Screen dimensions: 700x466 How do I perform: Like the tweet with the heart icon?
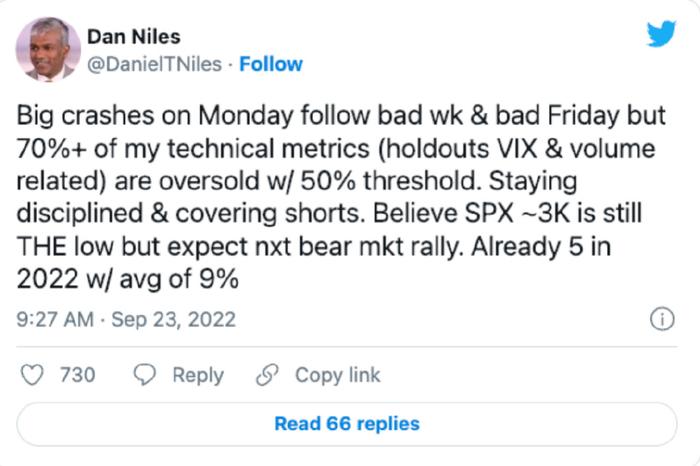[x=32, y=375]
